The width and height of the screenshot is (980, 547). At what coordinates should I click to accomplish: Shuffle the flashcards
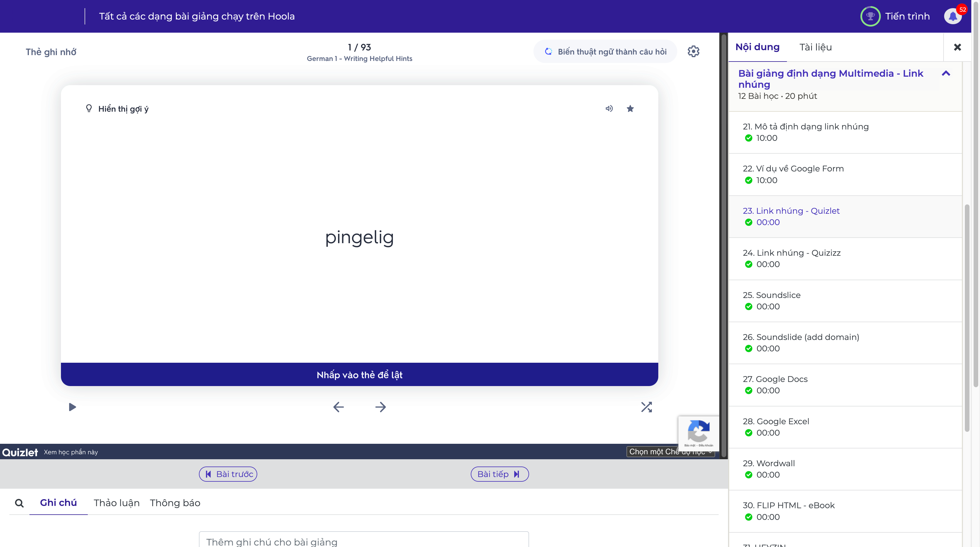646,407
